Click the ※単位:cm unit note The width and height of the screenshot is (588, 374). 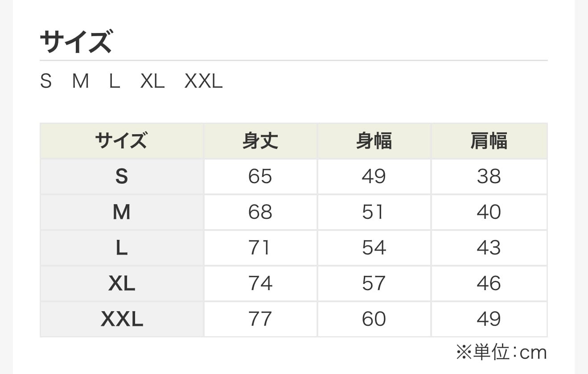pos(501,353)
